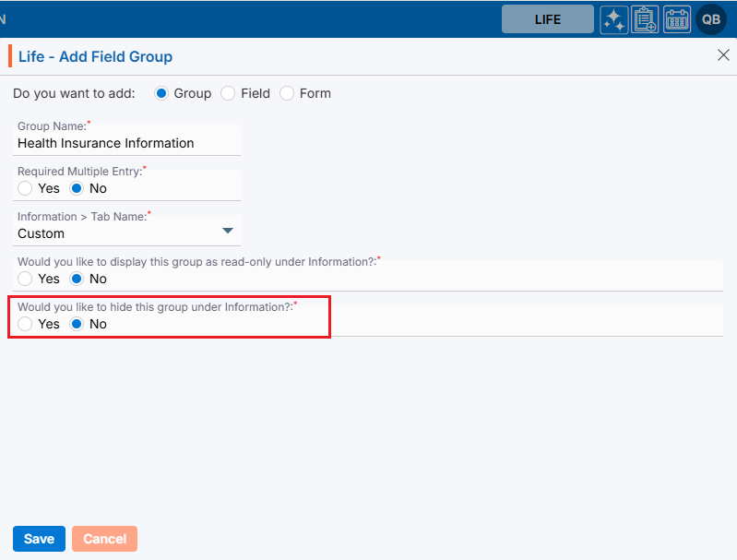
Task: Select the Group radio option
Action: [x=161, y=93]
